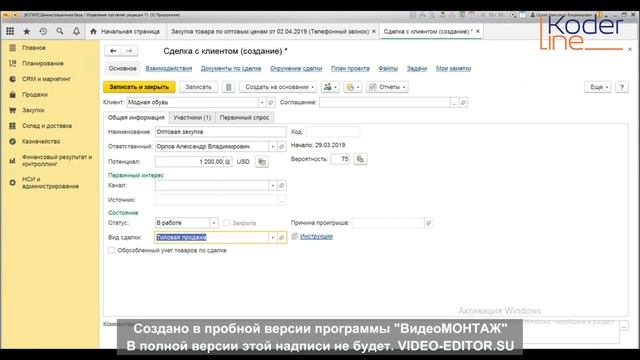Switch to Участники (1) tab

pos(192,118)
